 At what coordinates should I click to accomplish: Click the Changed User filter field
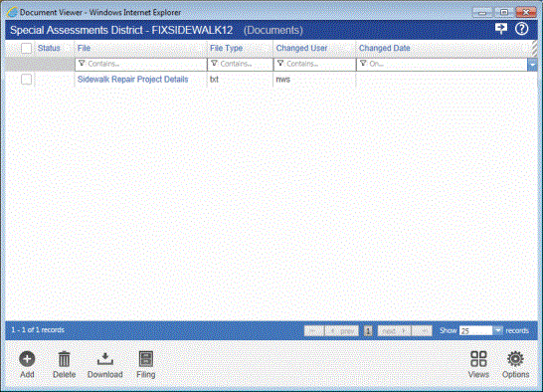click(x=315, y=65)
